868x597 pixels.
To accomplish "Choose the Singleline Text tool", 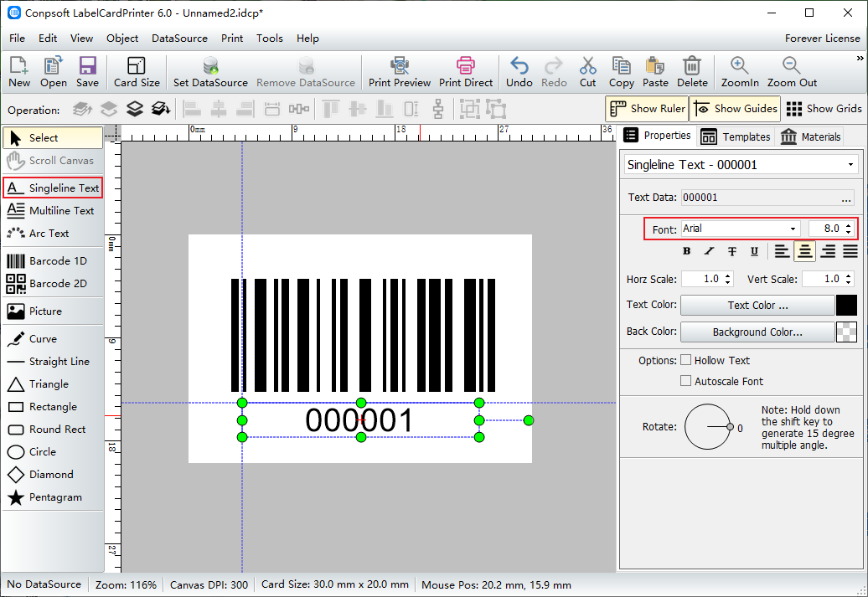I will point(53,188).
